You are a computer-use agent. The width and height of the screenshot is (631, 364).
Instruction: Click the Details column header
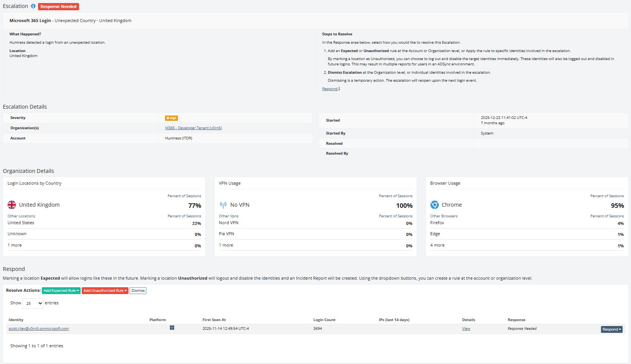tap(469, 320)
